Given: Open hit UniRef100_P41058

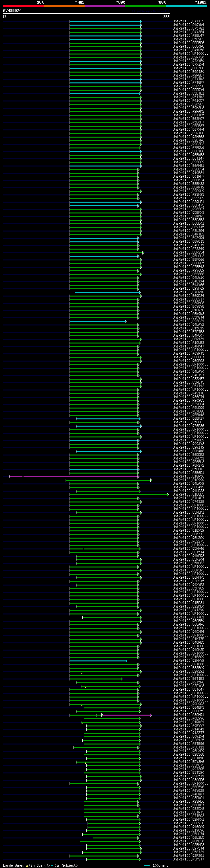Looking at the screenshot, I should point(188,50).
